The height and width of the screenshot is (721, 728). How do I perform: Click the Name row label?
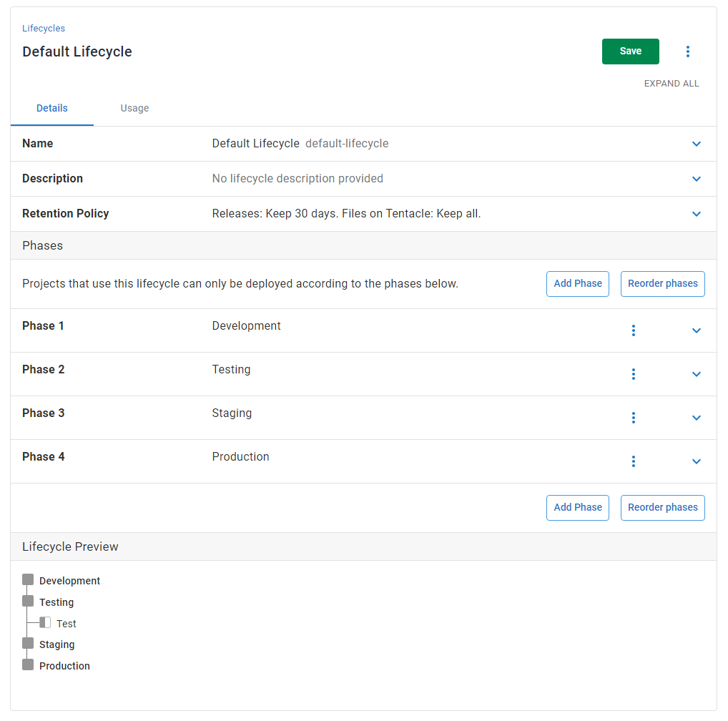(38, 144)
